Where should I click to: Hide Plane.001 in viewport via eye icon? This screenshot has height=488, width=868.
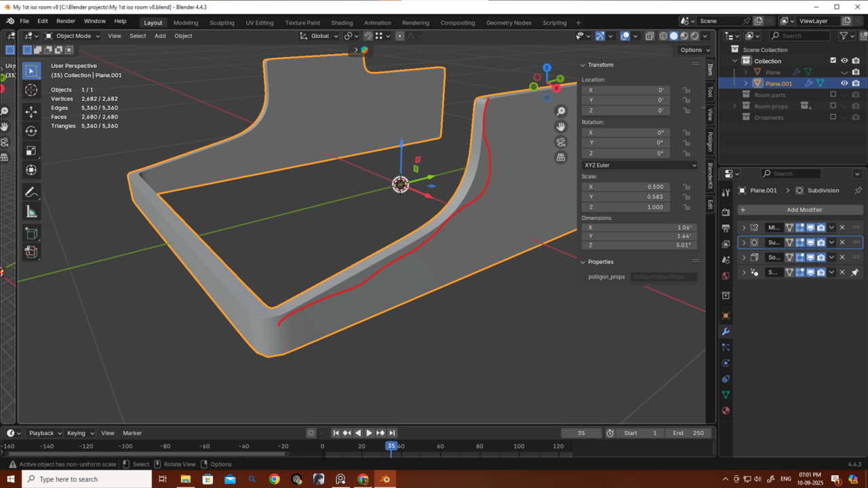tap(844, 83)
